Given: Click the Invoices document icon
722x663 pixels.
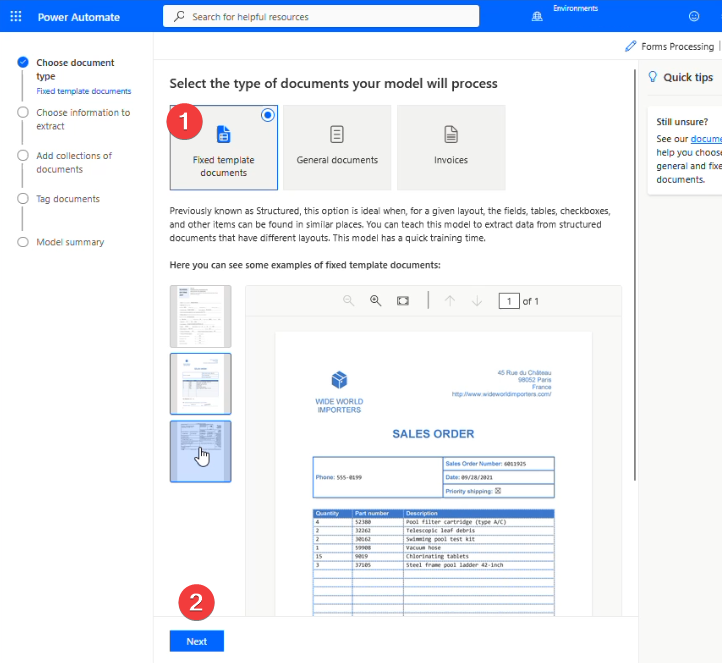Looking at the screenshot, I should pyautogui.click(x=451, y=134).
